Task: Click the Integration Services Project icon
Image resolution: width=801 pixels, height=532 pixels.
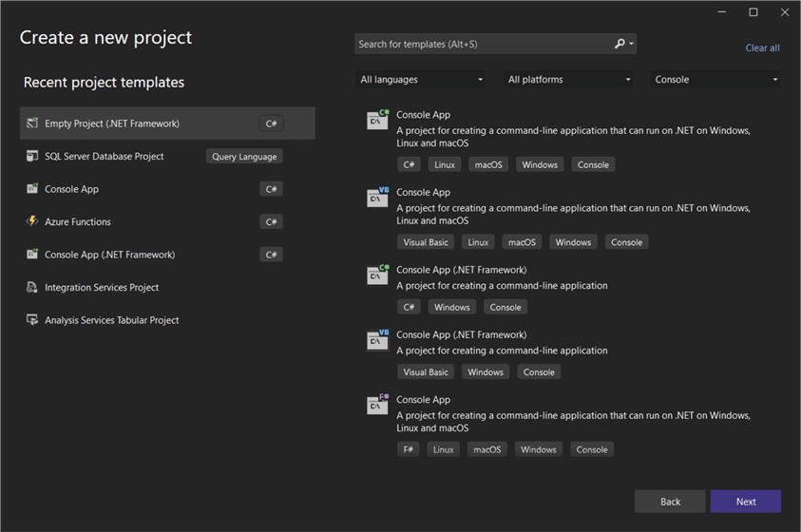Action: click(32, 287)
